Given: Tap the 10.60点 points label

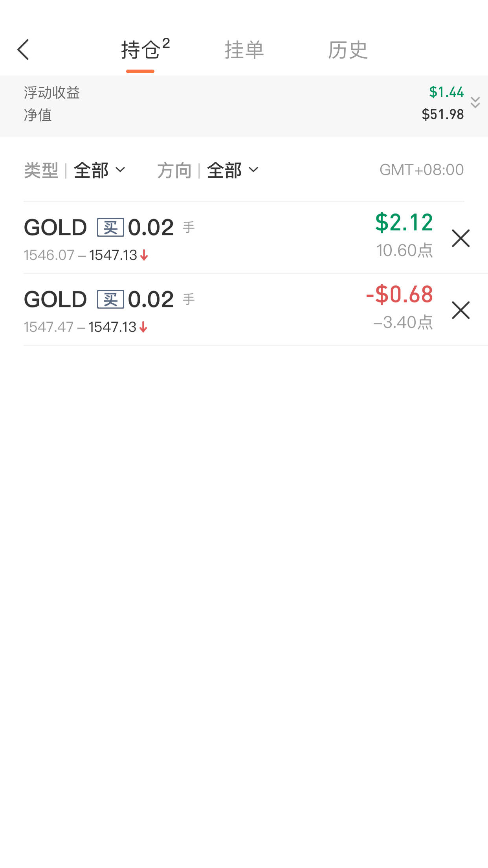Looking at the screenshot, I should tap(404, 250).
